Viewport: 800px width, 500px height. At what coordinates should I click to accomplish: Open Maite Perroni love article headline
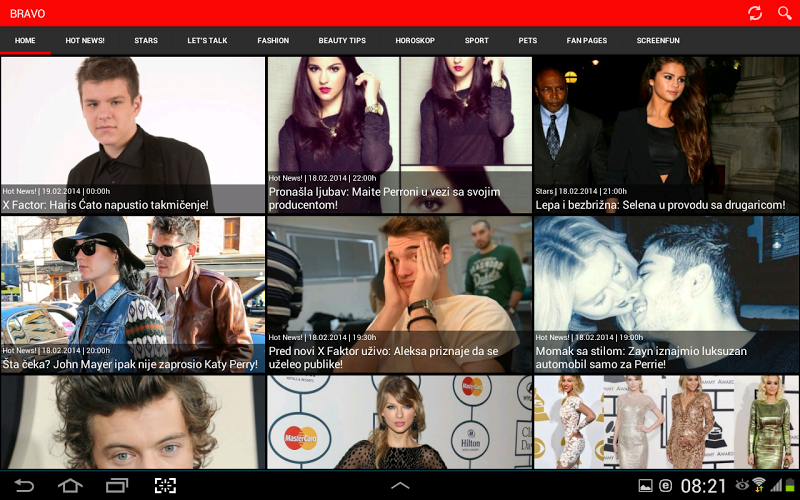[x=385, y=198]
